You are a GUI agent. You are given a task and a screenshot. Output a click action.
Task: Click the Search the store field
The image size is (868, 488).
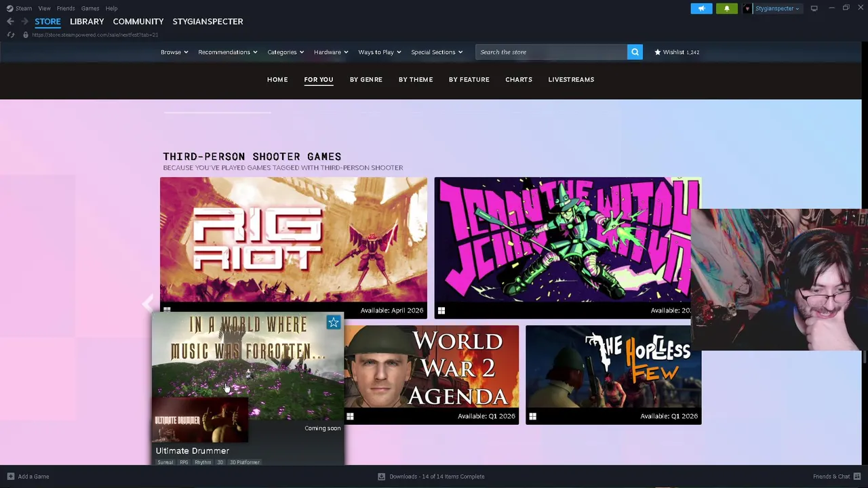pyautogui.click(x=551, y=52)
